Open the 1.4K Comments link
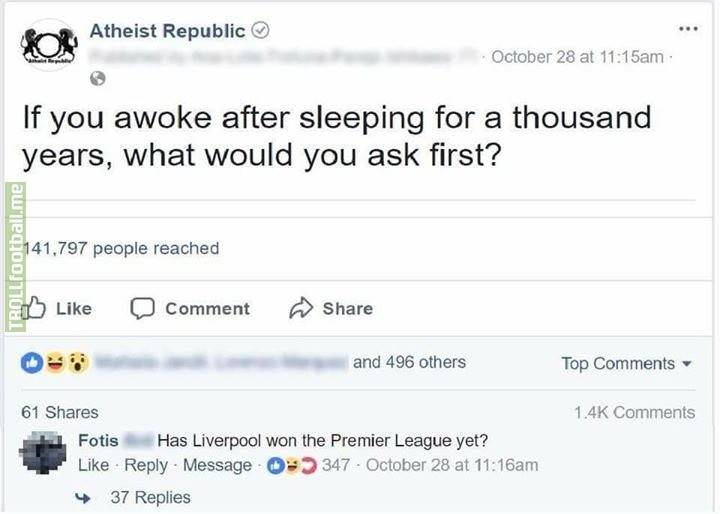 (634, 412)
